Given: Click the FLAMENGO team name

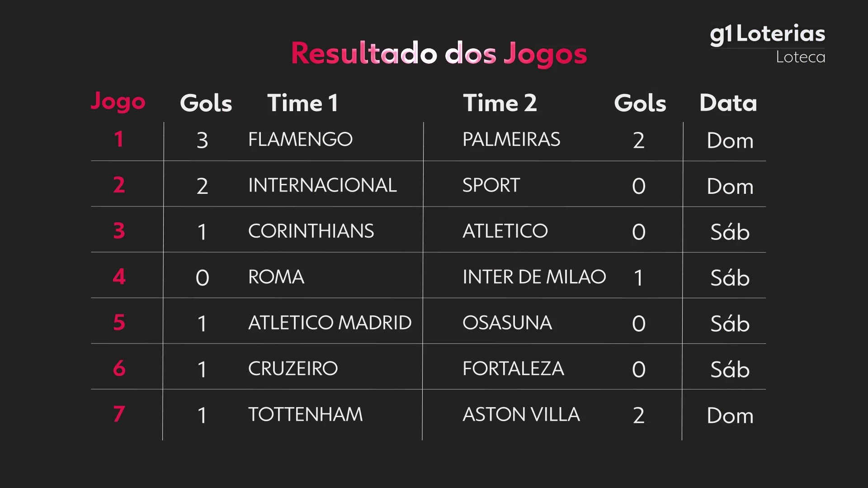Looking at the screenshot, I should pos(300,140).
